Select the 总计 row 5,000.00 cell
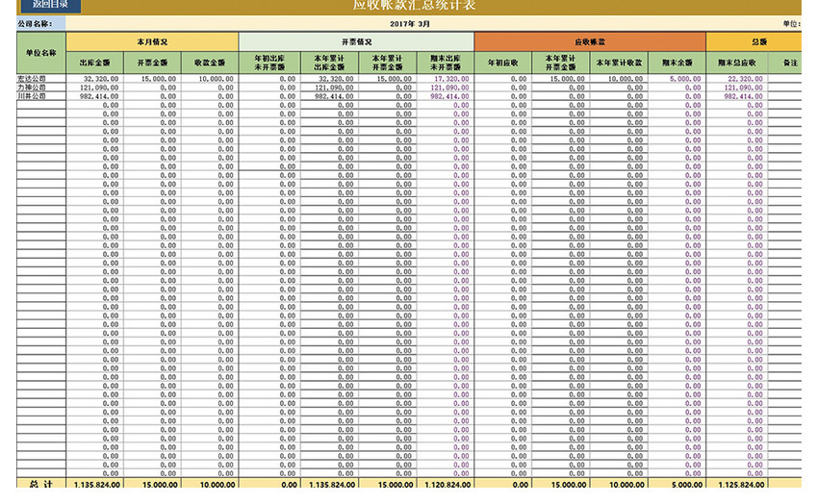Screen dimensions: 818x504 [x=677, y=483]
